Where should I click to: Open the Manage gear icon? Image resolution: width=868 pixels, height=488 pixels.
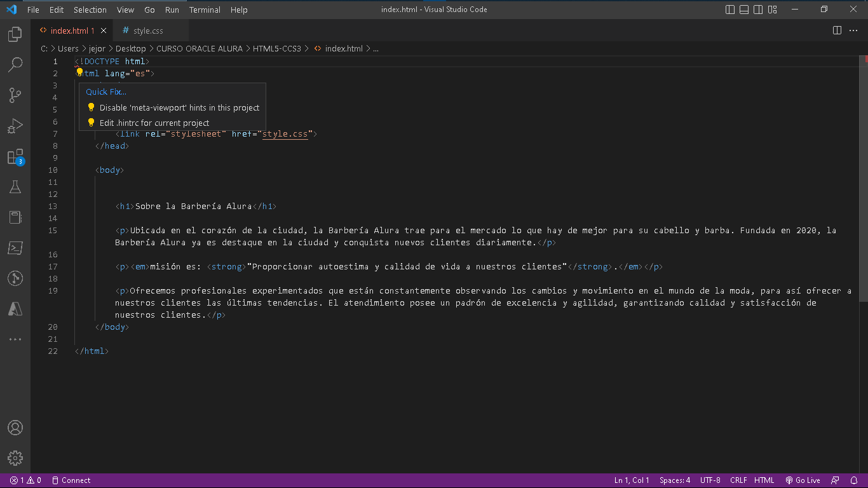15,458
